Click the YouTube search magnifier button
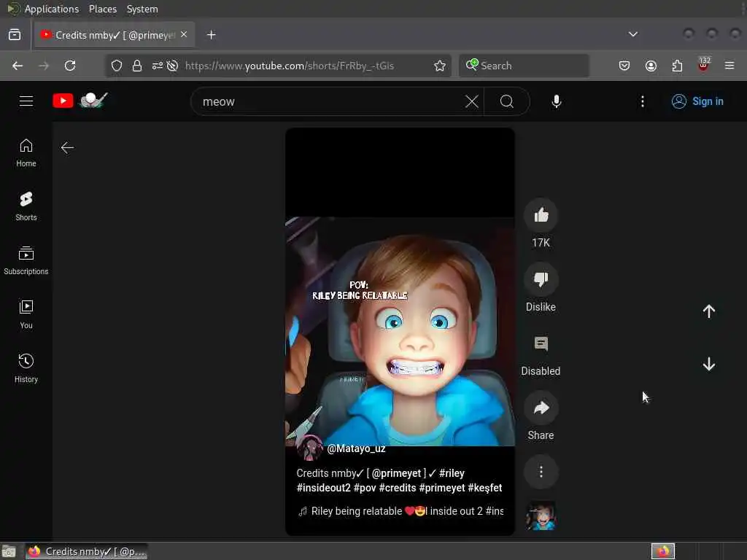 click(x=507, y=101)
